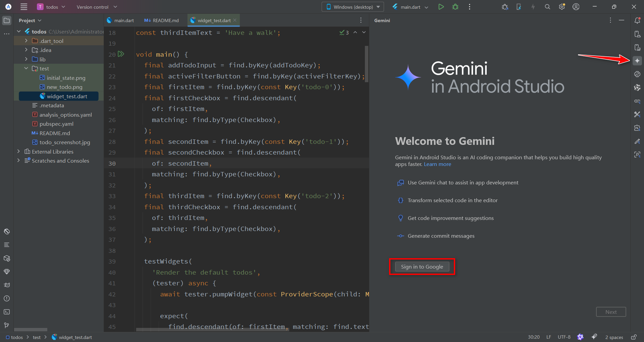
Task: Switch to the main.dart editor tab
Action: 120,20
